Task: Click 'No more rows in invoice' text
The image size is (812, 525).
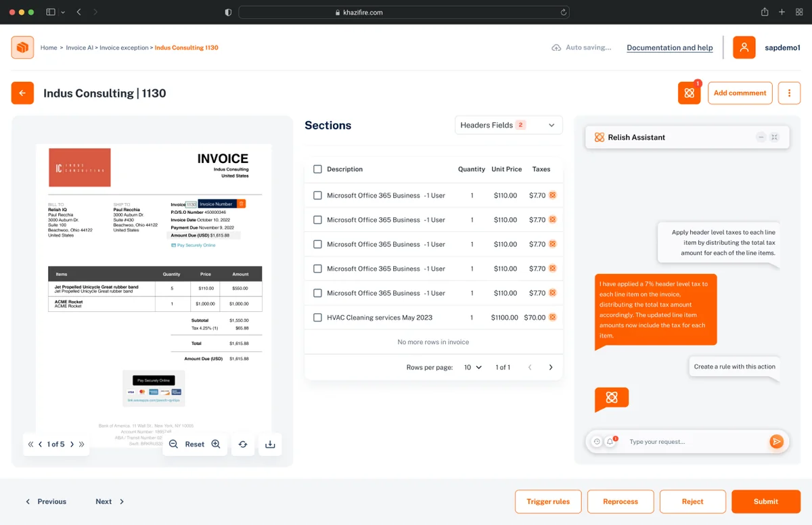Action: 433,342
